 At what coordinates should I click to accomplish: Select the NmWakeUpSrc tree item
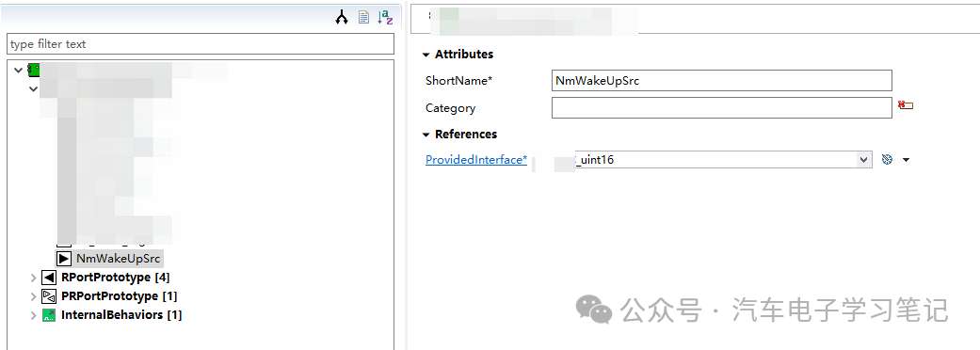point(118,258)
